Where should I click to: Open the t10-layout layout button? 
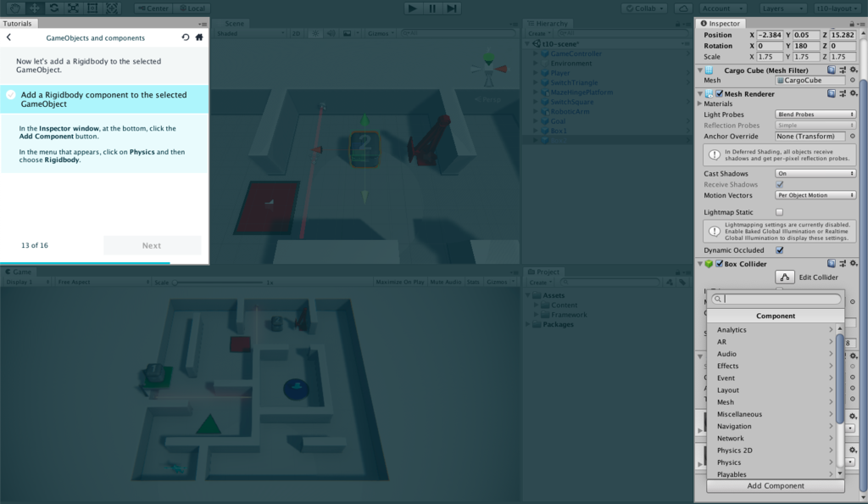[837, 8]
